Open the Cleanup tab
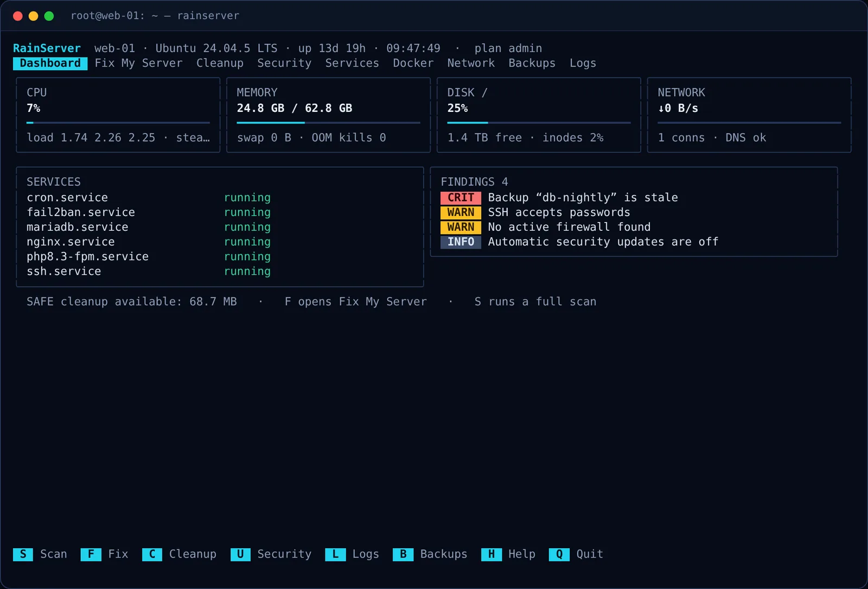The height and width of the screenshot is (589, 868). 220,64
